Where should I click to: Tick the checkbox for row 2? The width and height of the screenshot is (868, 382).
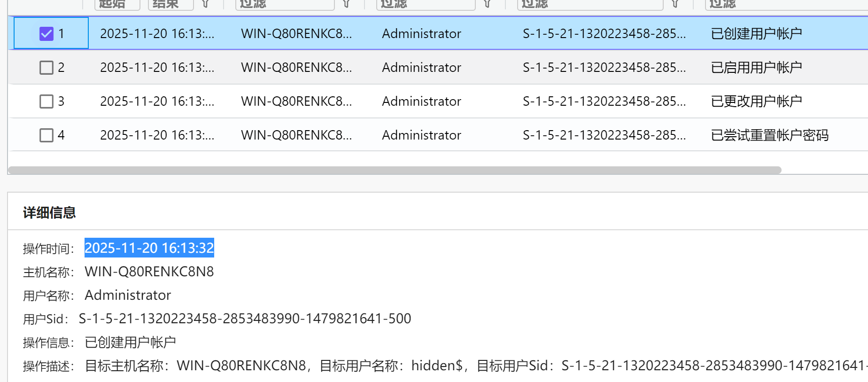[46, 68]
